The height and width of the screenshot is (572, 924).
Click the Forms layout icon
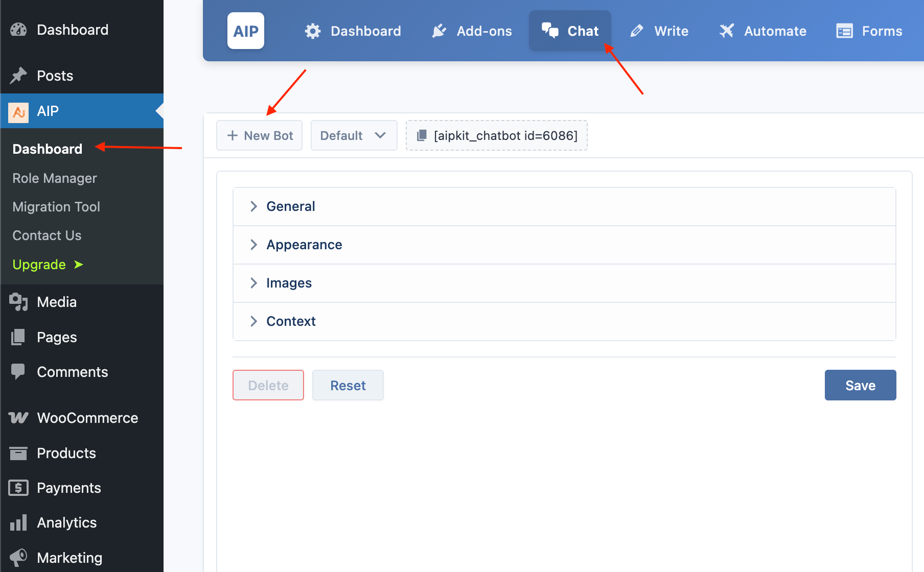844,31
